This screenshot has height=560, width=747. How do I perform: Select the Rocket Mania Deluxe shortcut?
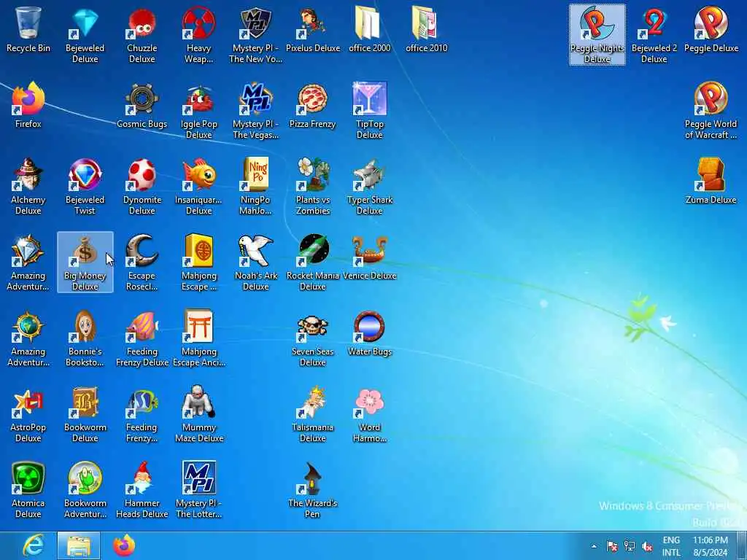click(313, 262)
